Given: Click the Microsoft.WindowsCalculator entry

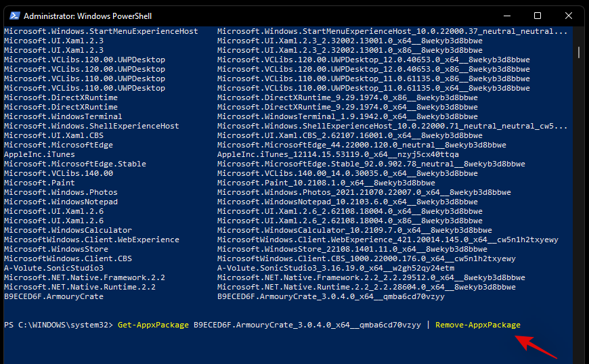Looking at the screenshot, I should [x=68, y=230].
